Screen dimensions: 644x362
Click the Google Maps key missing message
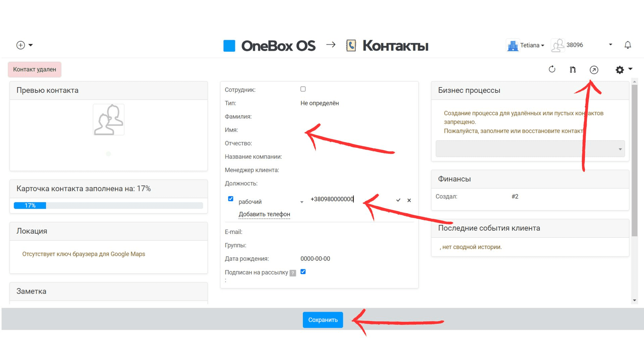pos(84,254)
